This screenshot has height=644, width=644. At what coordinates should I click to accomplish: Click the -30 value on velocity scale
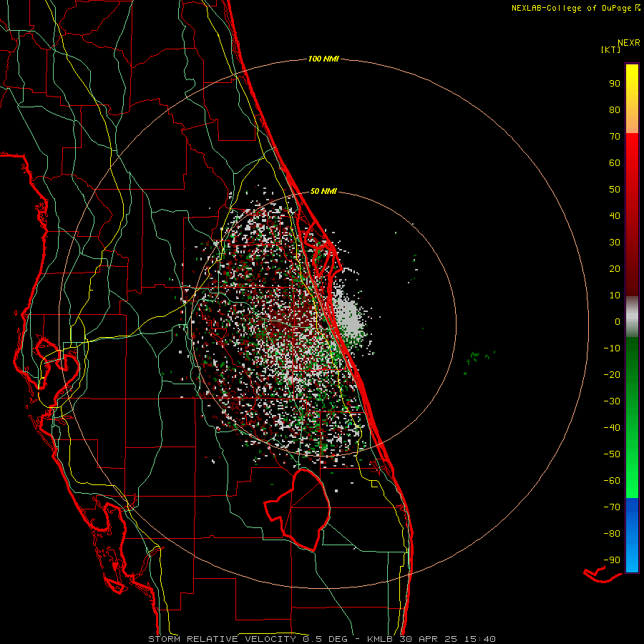(612, 401)
